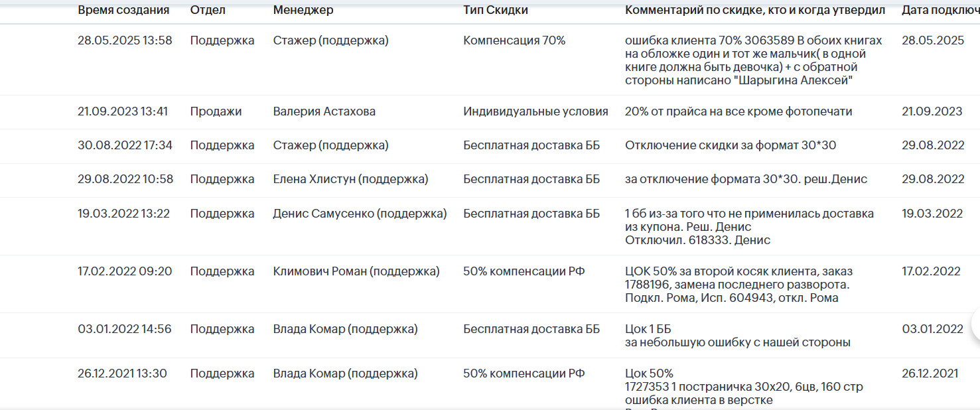Select the "Компенсация 70%" discount type cell
This screenshot has height=410, width=980.
click(514, 40)
